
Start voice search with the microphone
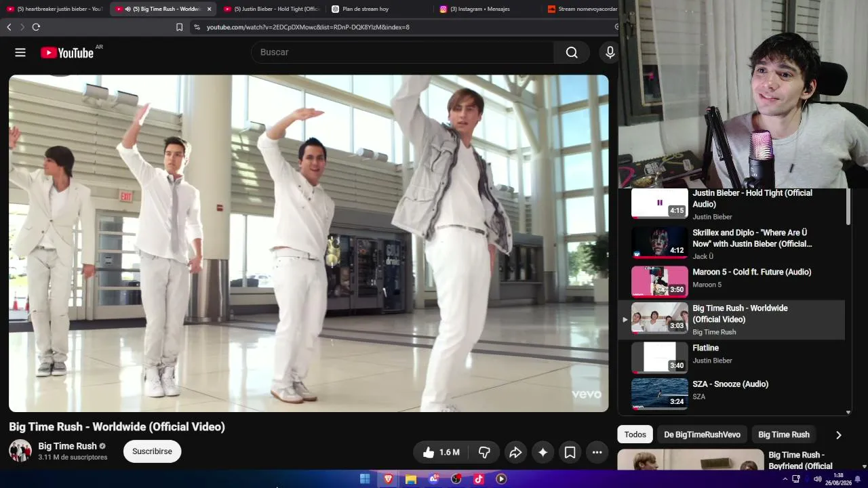[610, 52]
